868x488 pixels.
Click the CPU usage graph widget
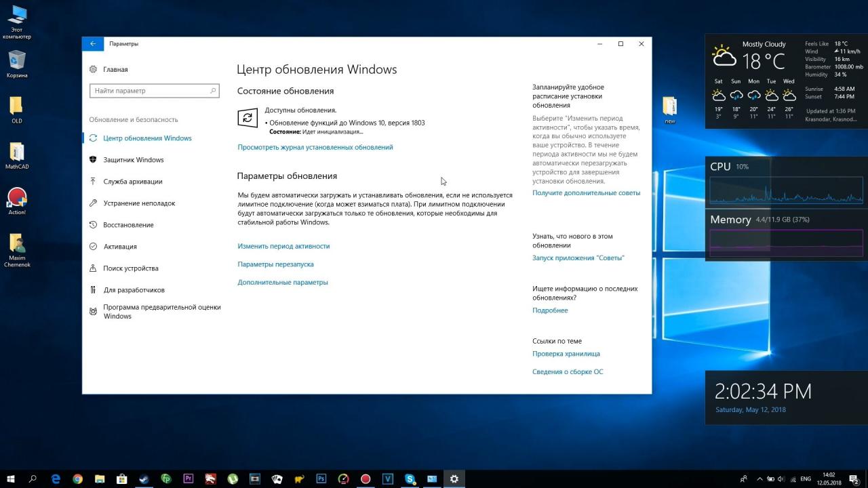click(x=786, y=190)
